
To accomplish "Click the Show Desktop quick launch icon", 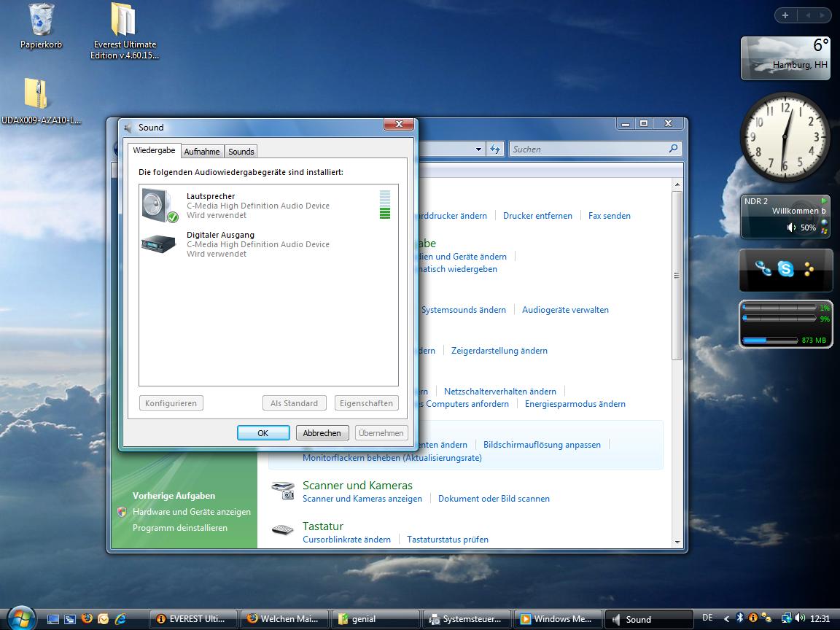I will point(53,619).
